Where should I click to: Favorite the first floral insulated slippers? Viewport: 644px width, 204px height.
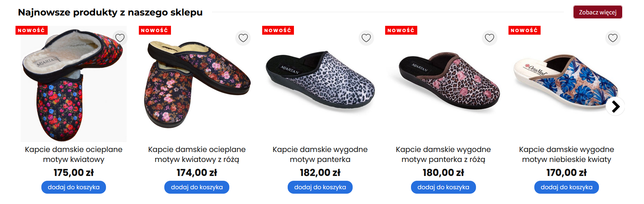pyautogui.click(x=120, y=38)
